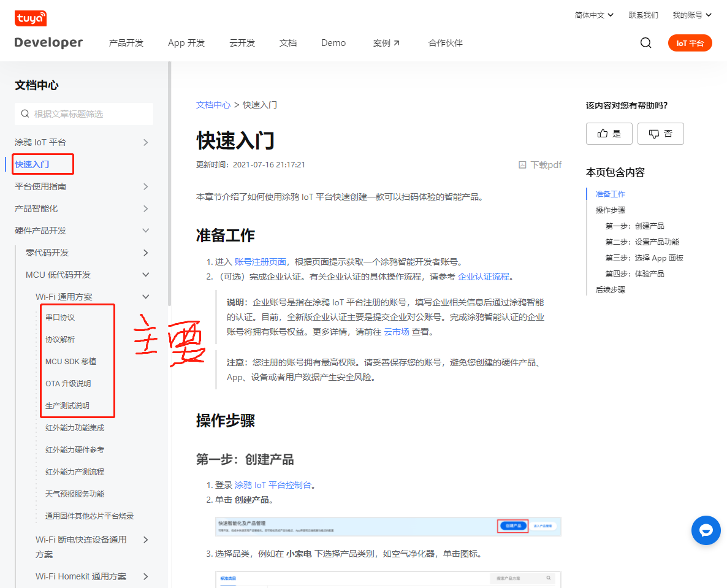This screenshot has height=588, width=727.
Task: Open the 协议解析 sidebar article
Action: tap(60, 340)
